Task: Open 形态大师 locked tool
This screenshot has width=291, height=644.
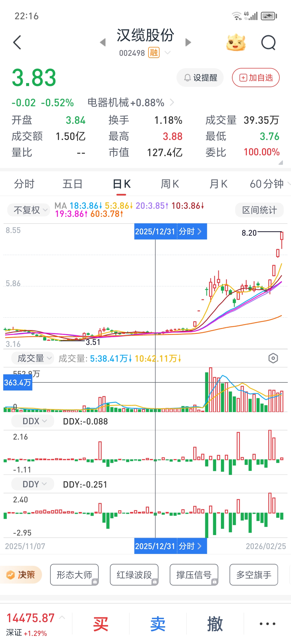Action: [x=74, y=575]
